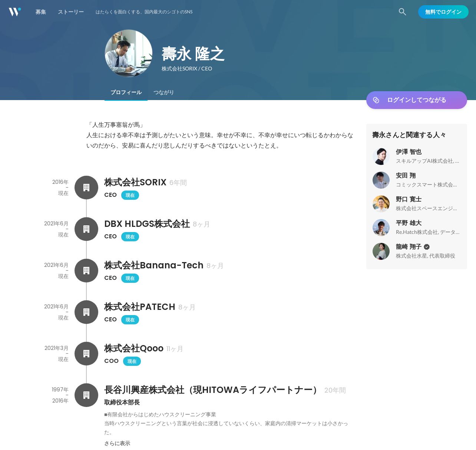Open the 株式会社PATECH company link

[x=140, y=307]
